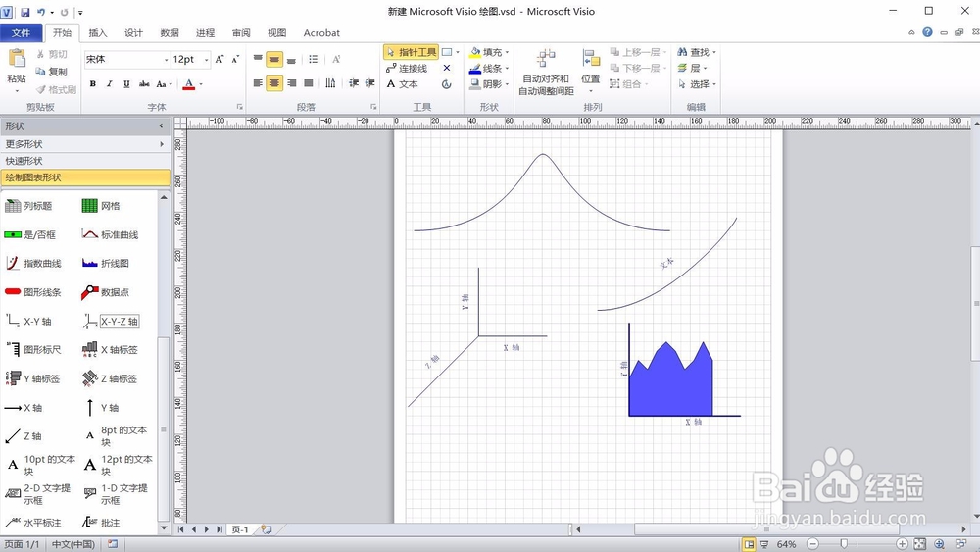Select the 网格 grid shape
Image resolution: width=980 pixels, height=552 pixels.
(101, 206)
